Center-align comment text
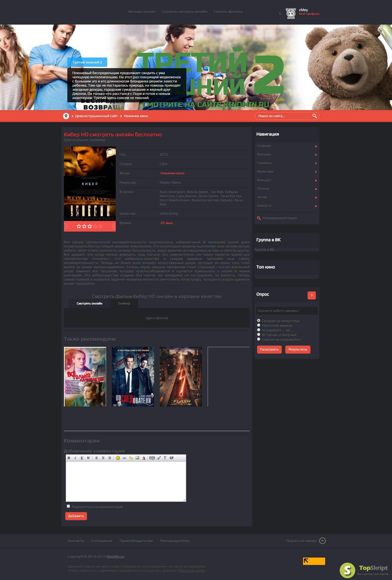 click(x=103, y=458)
